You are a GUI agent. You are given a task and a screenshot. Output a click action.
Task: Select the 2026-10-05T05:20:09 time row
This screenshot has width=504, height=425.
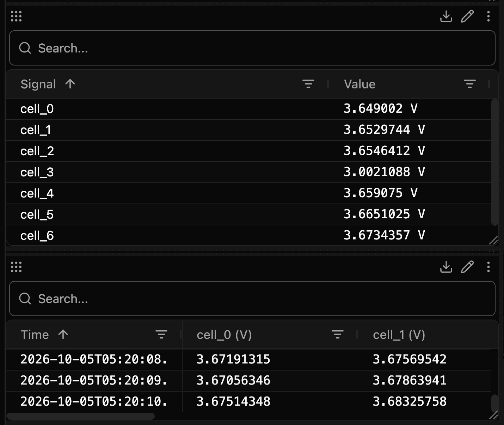(248, 381)
